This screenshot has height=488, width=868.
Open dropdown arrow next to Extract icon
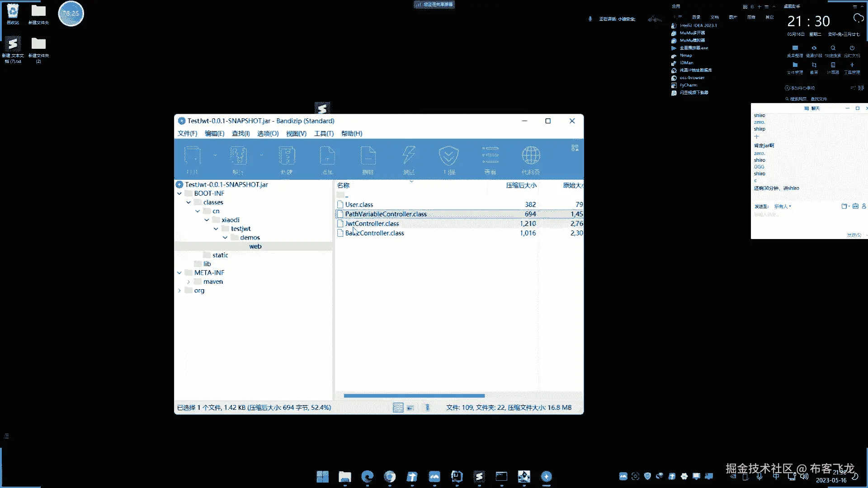click(261, 155)
